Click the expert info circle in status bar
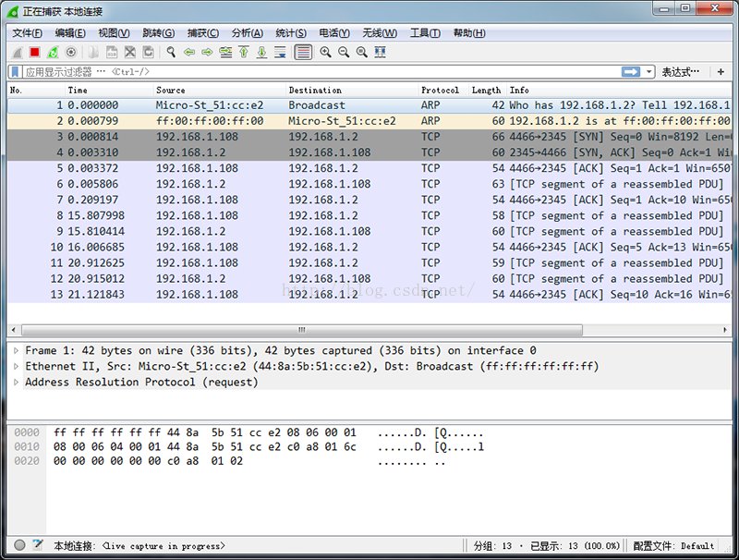The height and width of the screenshot is (560, 739). click(19, 545)
